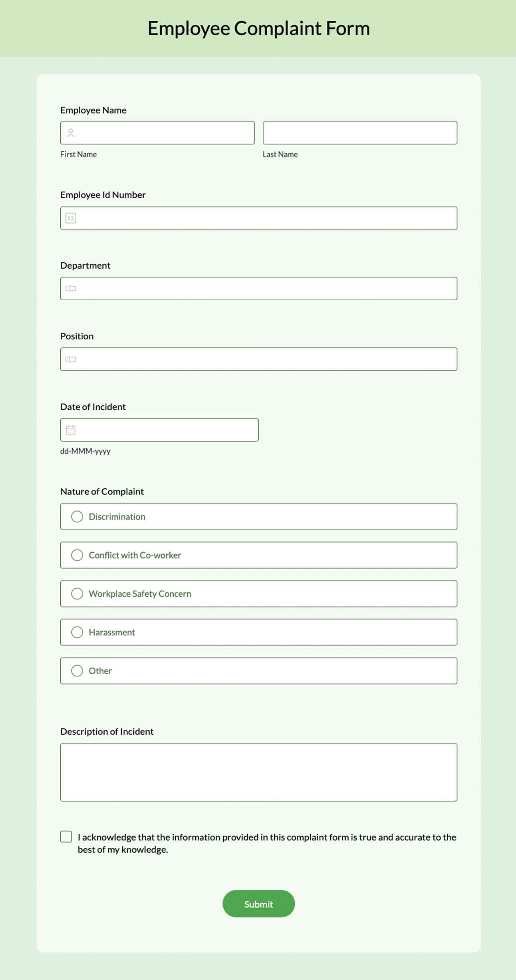Click the Employee Complaint Form title
Image resolution: width=516 pixels, height=980 pixels.
click(x=258, y=28)
